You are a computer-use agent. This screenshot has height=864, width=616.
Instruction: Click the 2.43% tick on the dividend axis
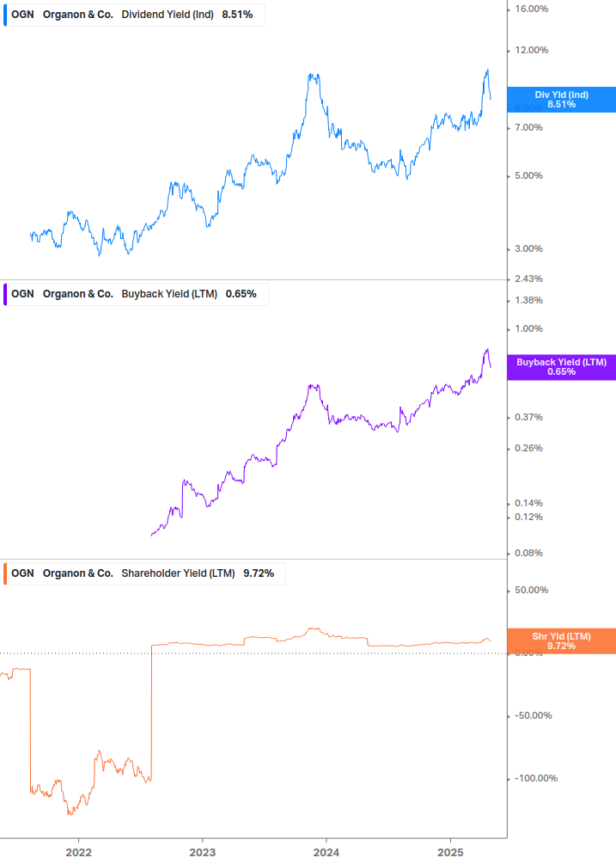click(x=528, y=279)
